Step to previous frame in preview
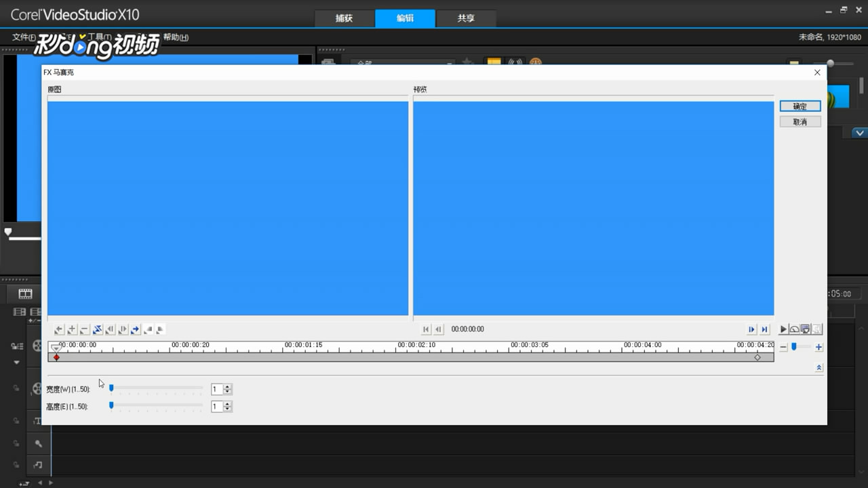 coord(439,329)
